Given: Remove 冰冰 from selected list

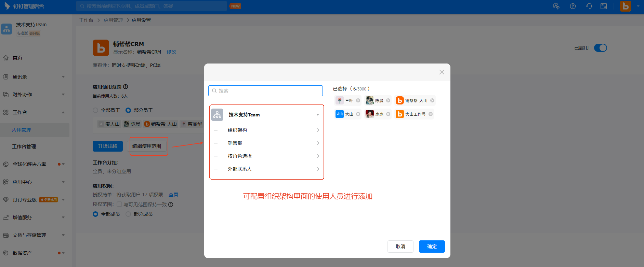Looking at the screenshot, I should point(388,114).
